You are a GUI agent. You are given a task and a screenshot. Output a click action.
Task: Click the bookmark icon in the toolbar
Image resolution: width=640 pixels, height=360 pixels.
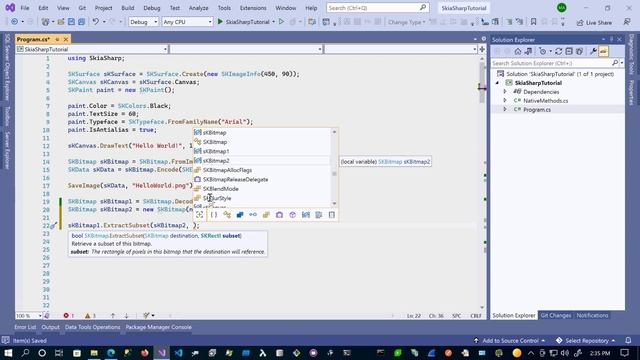tap(533, 22)
